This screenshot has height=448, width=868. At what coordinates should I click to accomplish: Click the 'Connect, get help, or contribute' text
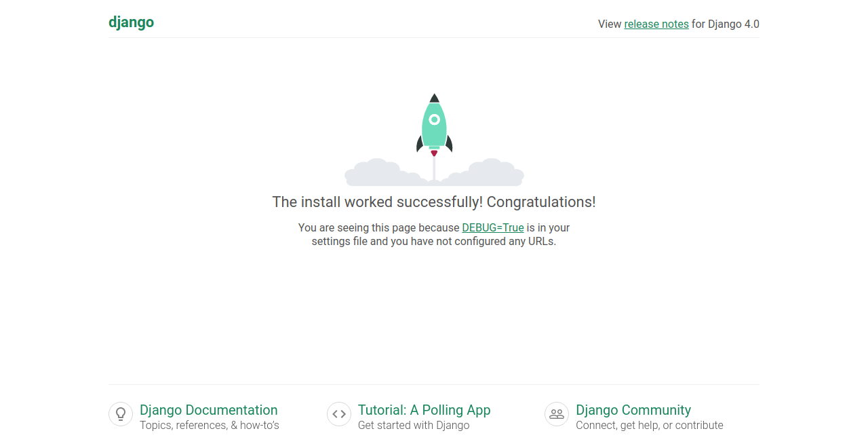tap(649, 426)
